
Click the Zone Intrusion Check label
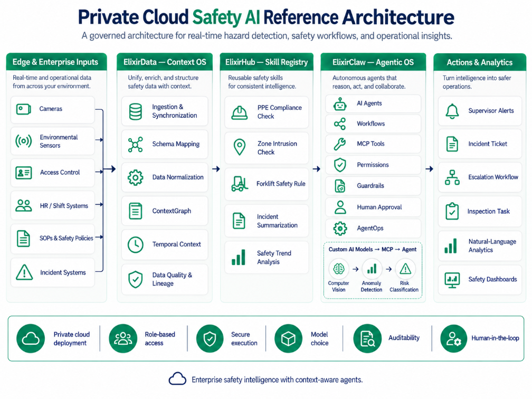click(277, 148)
